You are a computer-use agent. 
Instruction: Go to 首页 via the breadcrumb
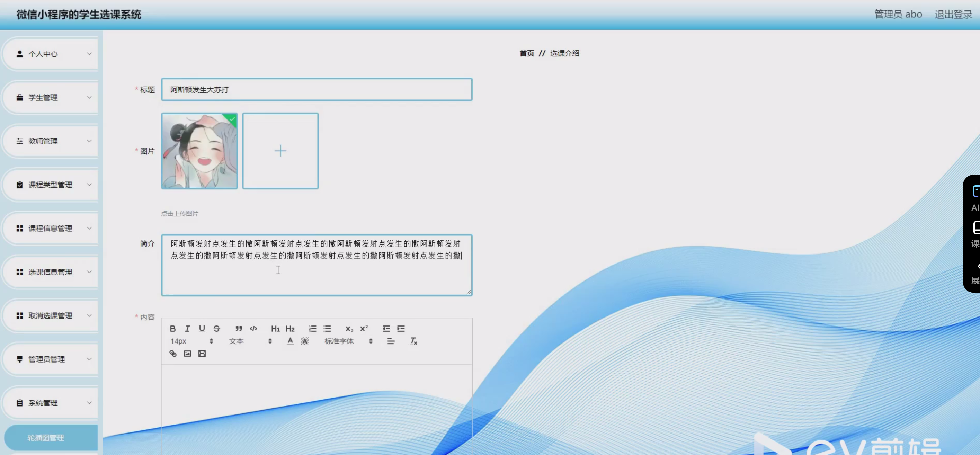pyautogui.click(x=526, y=53)
